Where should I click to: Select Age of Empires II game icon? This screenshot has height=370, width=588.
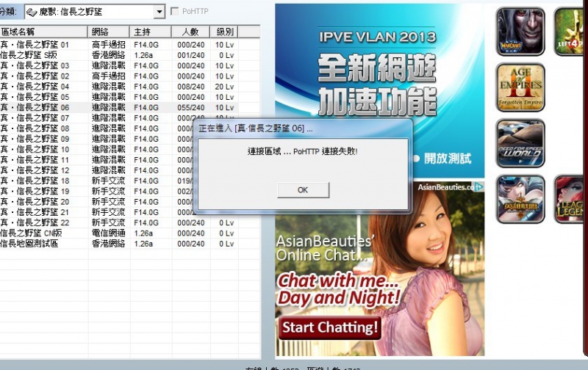click(x=520, y=87)
